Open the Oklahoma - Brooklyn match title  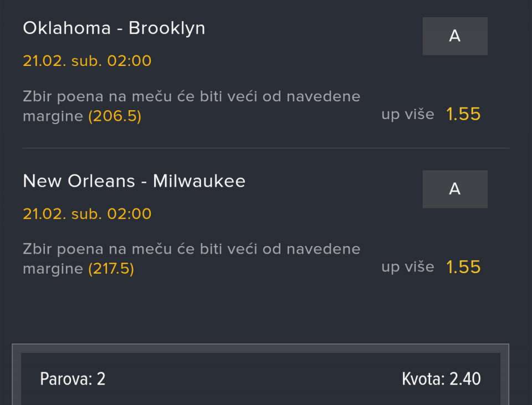[x=114, y=28]
